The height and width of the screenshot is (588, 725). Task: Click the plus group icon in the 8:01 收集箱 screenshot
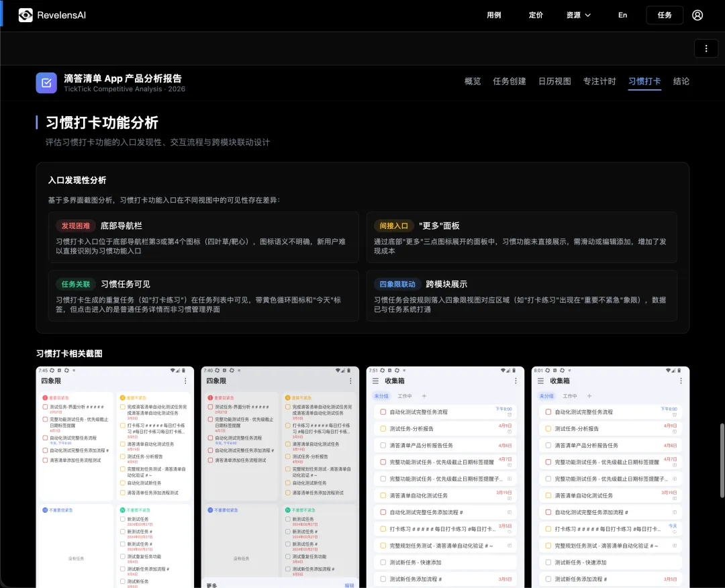tap(589, 396)
